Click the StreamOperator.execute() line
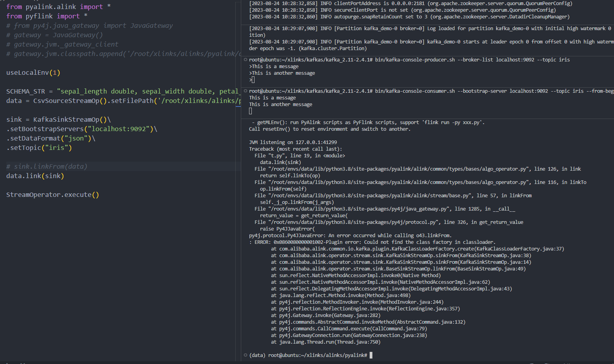 click(52, 195)
